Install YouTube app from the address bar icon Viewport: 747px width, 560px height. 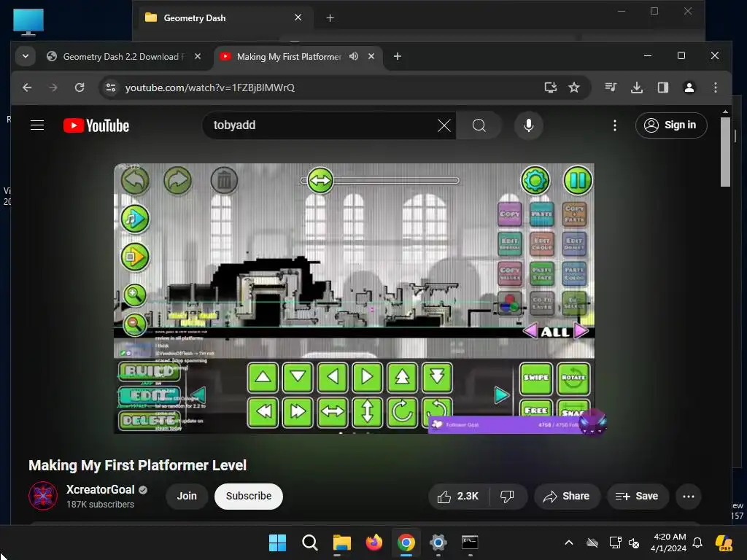pos(551,87)
